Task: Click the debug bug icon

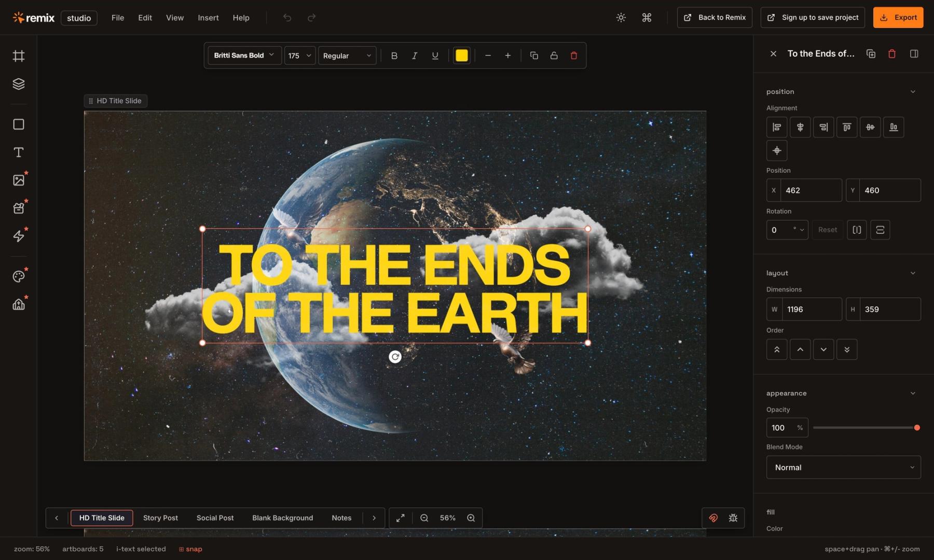Action: coord(733,518)
